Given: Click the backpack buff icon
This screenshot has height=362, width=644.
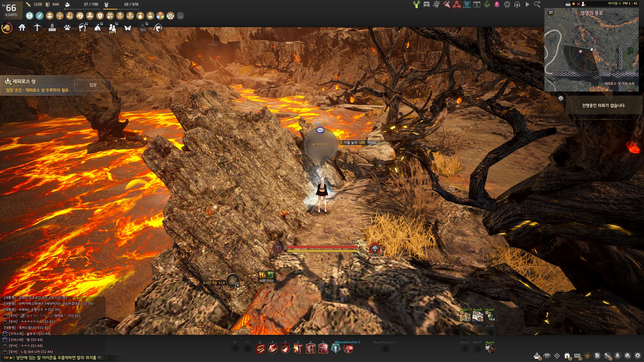Looking at the screenshot, I should coord(50,16).
